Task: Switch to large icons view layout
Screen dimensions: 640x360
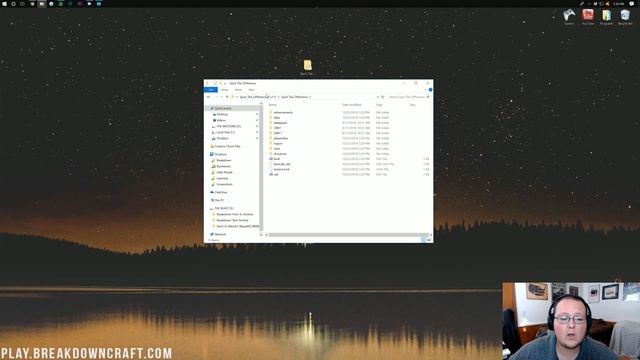Action: pos(429,240)
